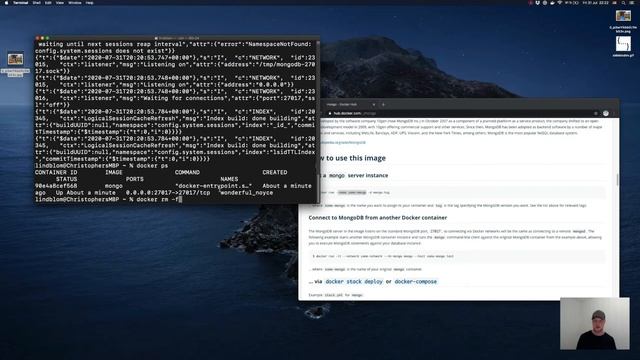
Task: Click the site lock icon in address bar
Action: click(330, 113)
